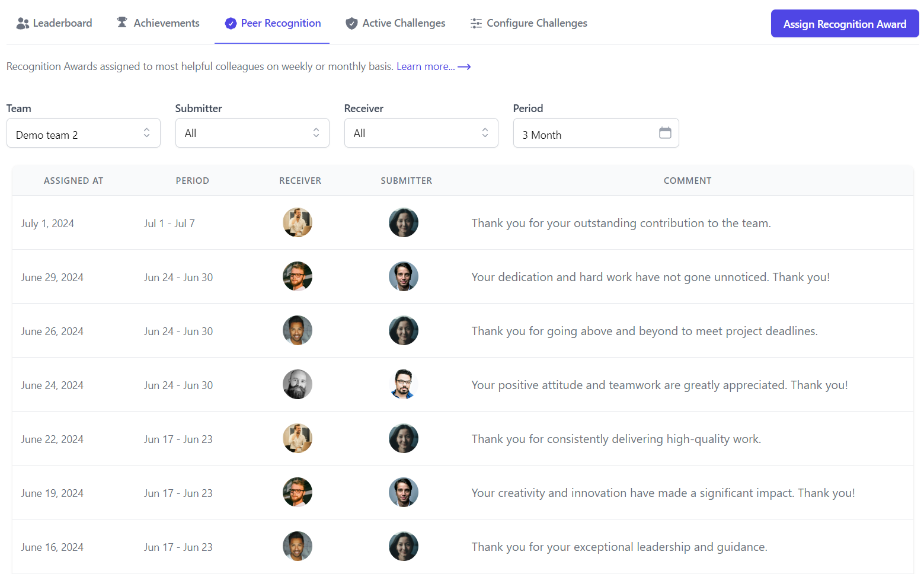Click receiver avatar in June 22, 2024 row
Viewport: 924px width, 574px height.
pyautogui.click(x=298, y=438)
